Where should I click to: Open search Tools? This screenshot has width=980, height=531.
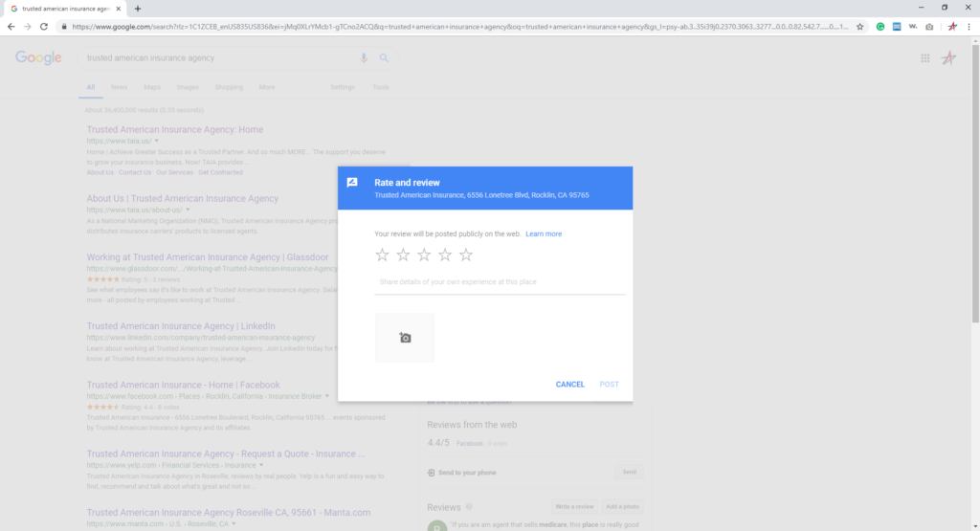[x=381, y=87]
